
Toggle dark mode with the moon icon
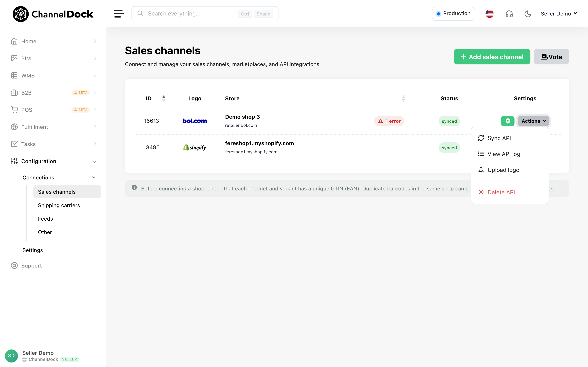coord(528,14)
